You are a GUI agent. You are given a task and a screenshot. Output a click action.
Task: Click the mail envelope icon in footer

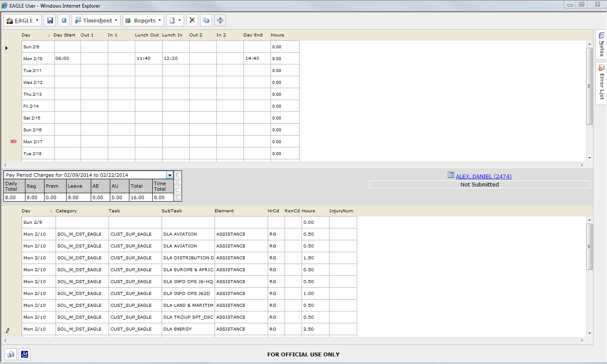click(x=11, y=354)
